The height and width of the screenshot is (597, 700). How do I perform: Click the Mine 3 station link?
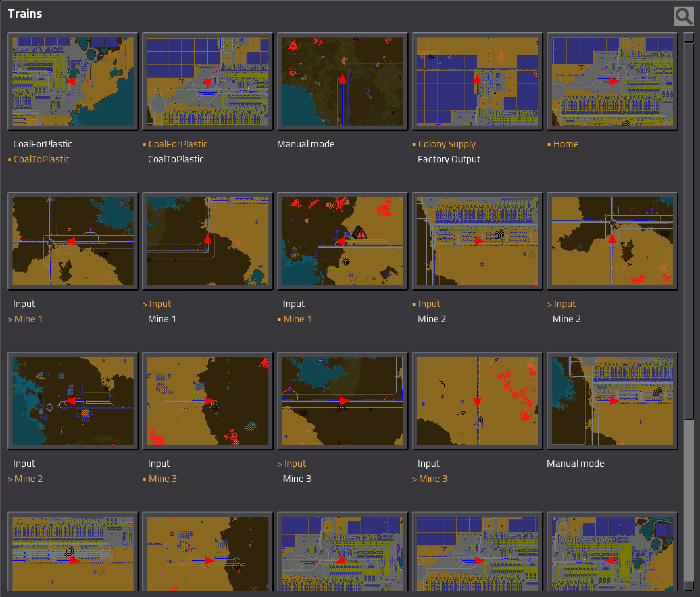[163, 478]
